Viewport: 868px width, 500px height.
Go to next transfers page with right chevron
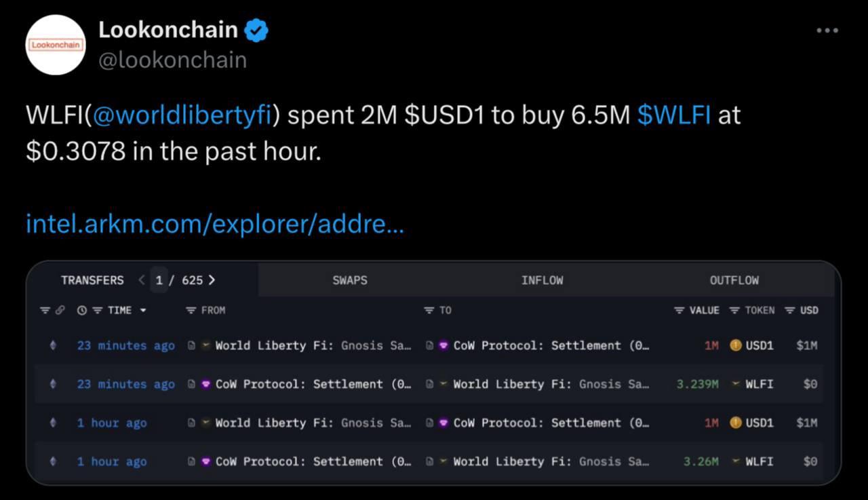point(212,280)
